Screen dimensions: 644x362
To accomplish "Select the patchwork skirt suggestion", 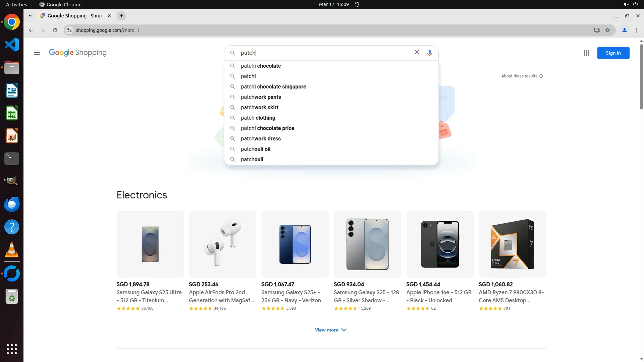I will coord(259,107).
